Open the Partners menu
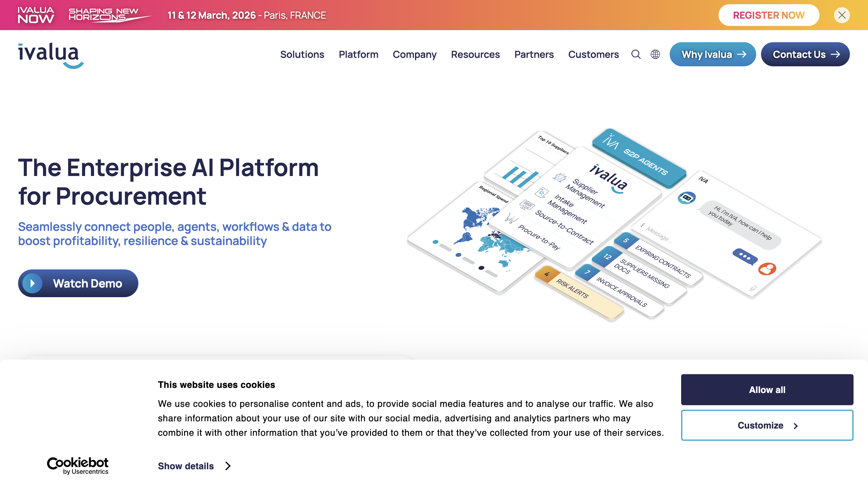868x484 pixels. click(534, 54)
